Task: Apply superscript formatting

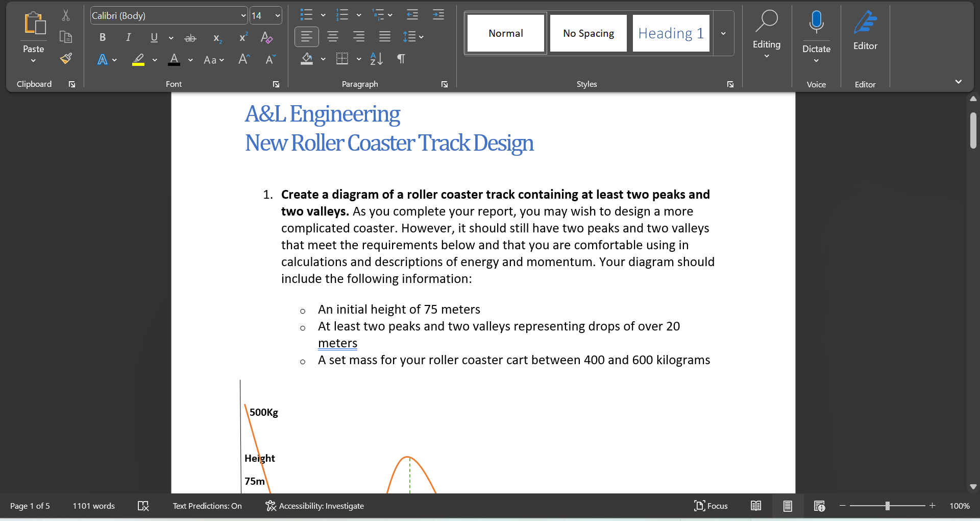Action: pos(243,37)
